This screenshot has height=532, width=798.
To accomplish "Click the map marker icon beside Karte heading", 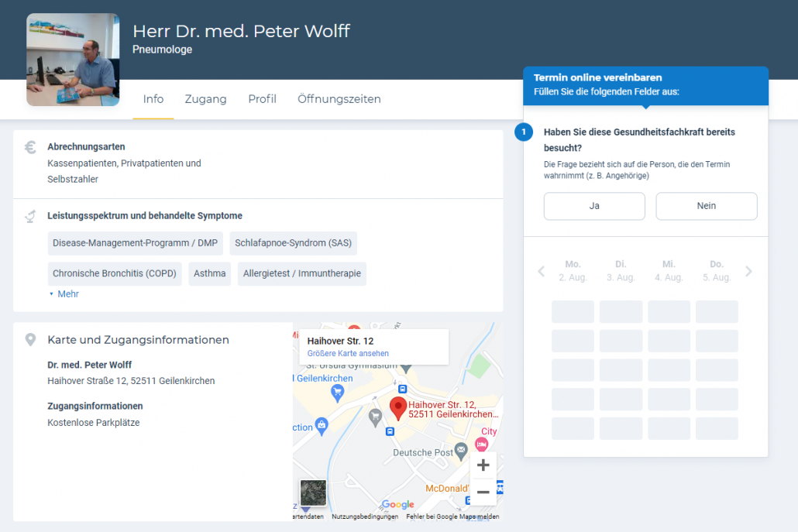I will pyautogui.click(x=30, y=340).
